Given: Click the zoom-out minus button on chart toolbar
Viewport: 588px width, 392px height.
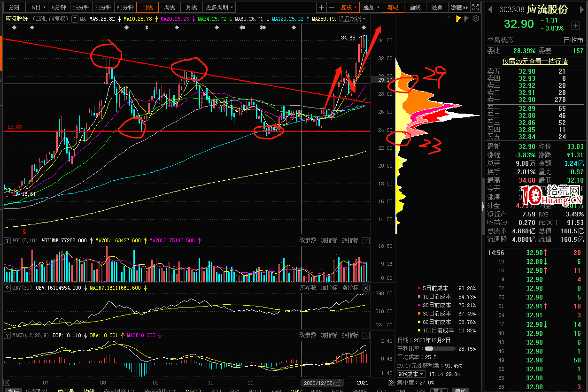Looking at the screenshot, I should [332, 8].
